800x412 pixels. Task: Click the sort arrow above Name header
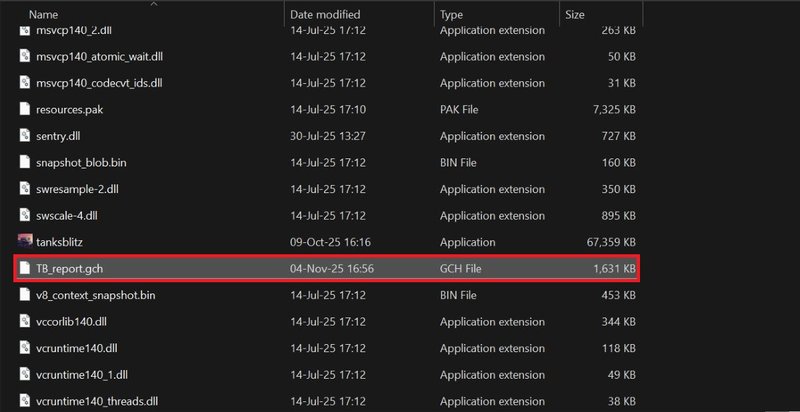coord(152,4)
